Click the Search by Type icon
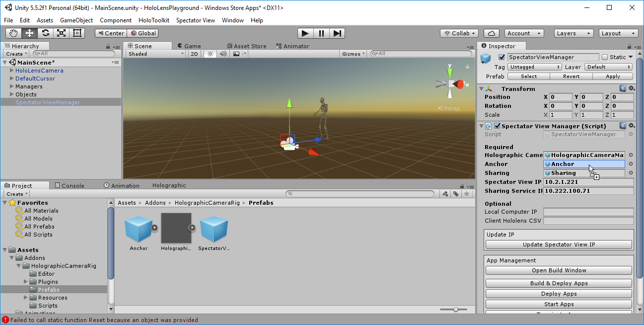 coord(445,194)
